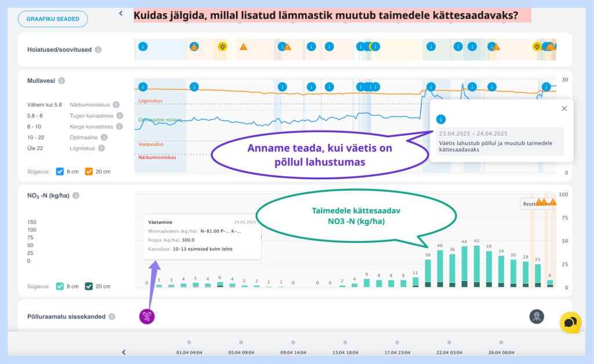Select the NO3-N bar labeled 40
Screen dimensions: 594x364
click(440, 268)
